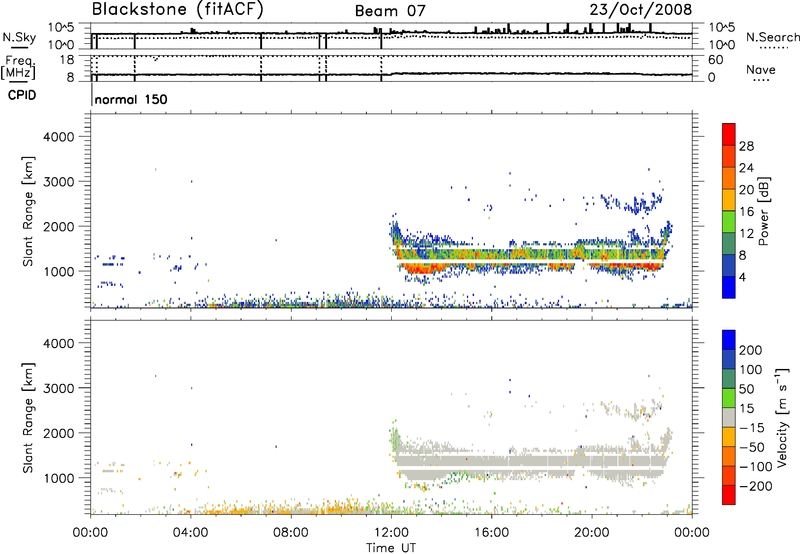The height and width of the screenshot is (554, 800).
Task: Click the red bottom of velocity colorbar
Action: [729, 495]
